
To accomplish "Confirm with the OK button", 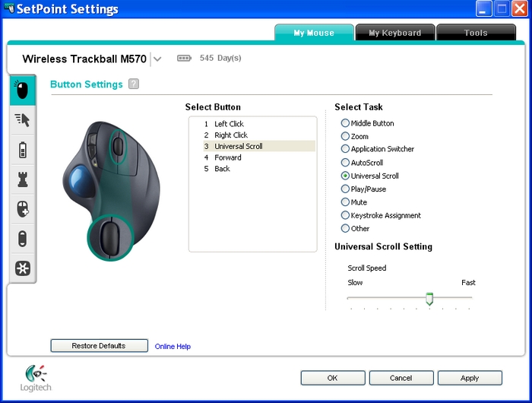I will click(333, 378).
